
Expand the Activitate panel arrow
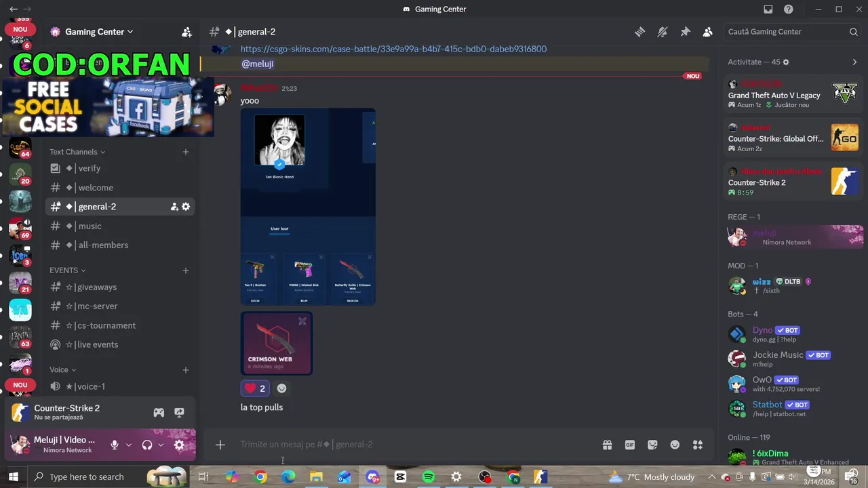854,62
